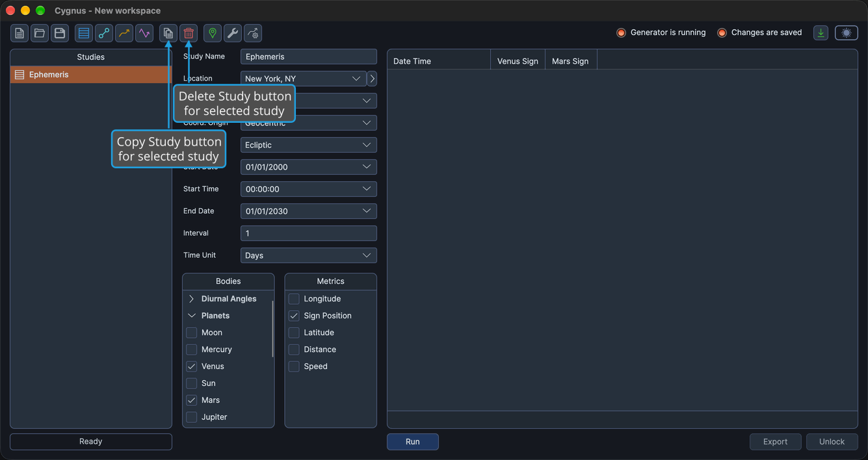Screen dimensions: 868x460
Task: Open the New York, NY location dropdown
Action: (304, 79)
